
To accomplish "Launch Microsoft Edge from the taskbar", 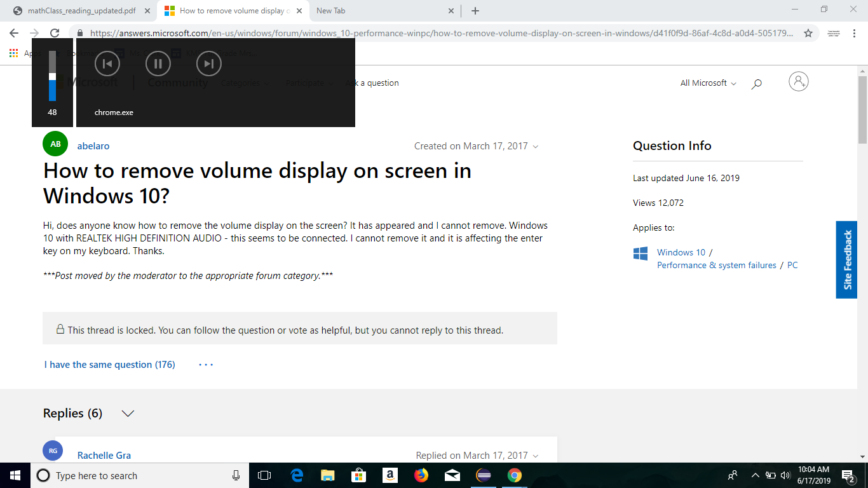I will (x=297, y=475).
